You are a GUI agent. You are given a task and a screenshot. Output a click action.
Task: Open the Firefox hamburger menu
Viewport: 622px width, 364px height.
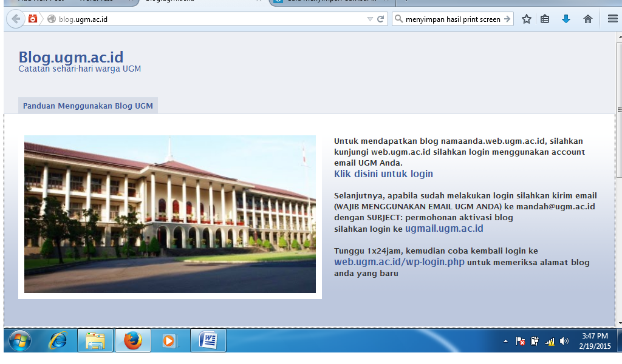[x=613, y=19]
